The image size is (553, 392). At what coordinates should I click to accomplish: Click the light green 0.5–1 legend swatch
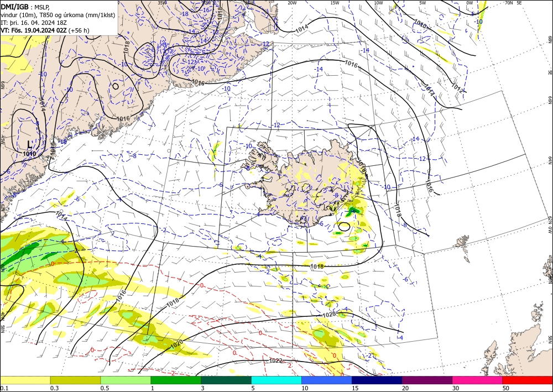point(126,380)
